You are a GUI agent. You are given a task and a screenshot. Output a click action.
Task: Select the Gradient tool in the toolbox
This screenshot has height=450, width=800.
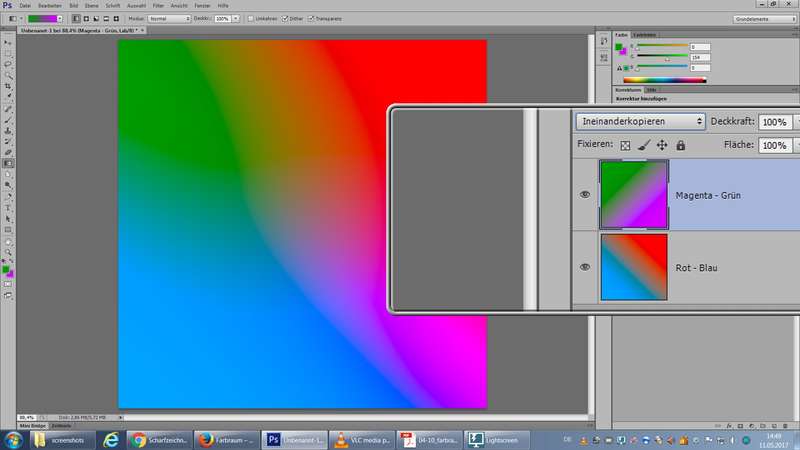tap(9, 163)
